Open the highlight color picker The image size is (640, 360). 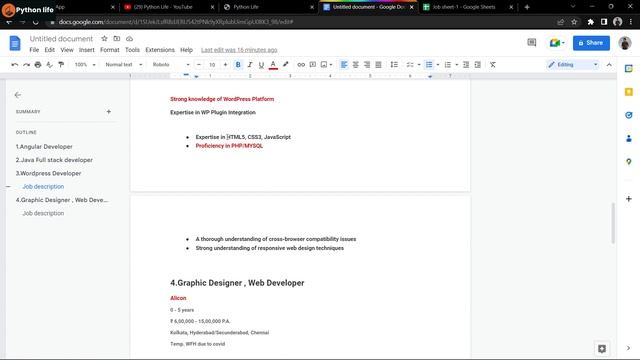click(x=285, y=64)
